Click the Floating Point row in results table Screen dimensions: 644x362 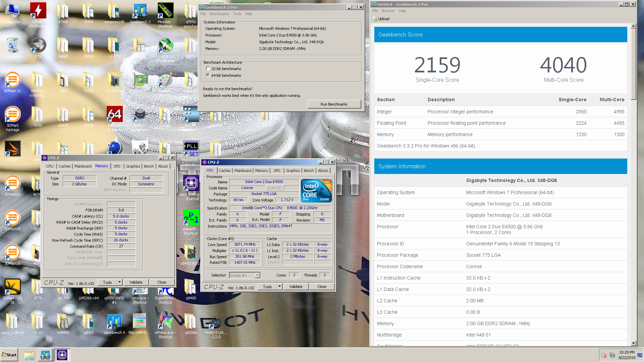pyautogui.click(x=500, y=123)
